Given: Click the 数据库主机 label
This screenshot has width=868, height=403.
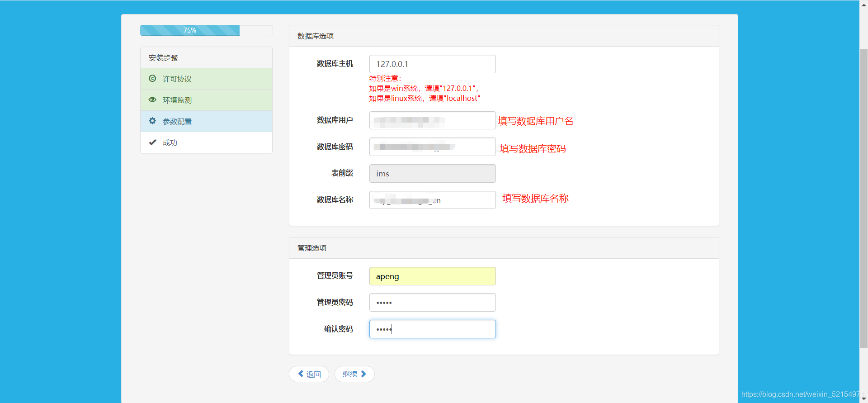Looking at the screenshot, I should [x=335, y=64].
